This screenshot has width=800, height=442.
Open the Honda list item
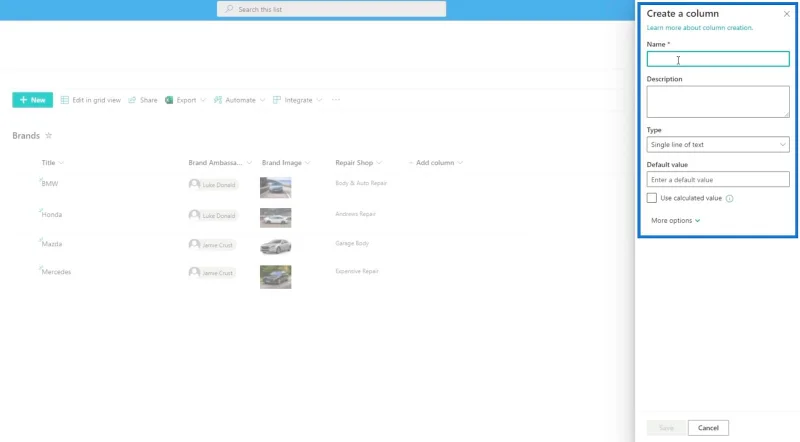click(52, 215)
